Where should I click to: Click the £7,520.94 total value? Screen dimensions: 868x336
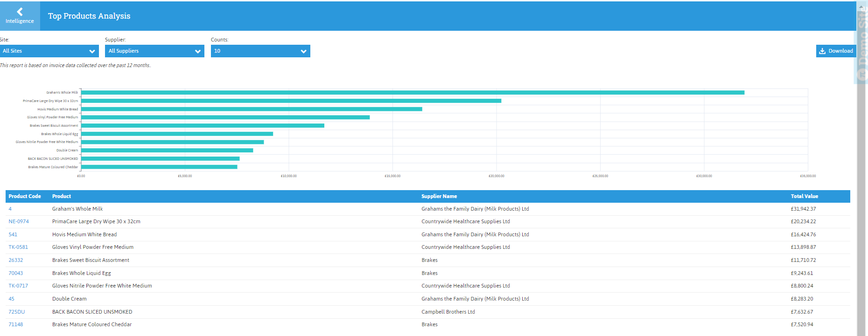click(x=802, y=324)
